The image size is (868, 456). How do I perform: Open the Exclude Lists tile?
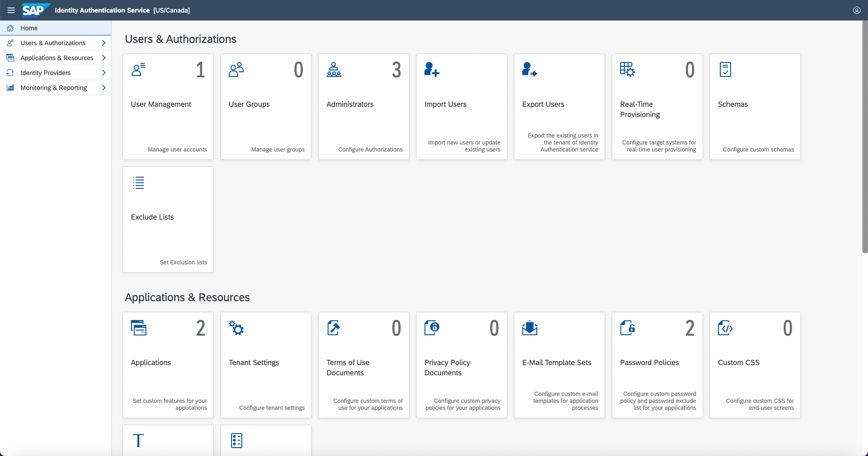point(168,220)
